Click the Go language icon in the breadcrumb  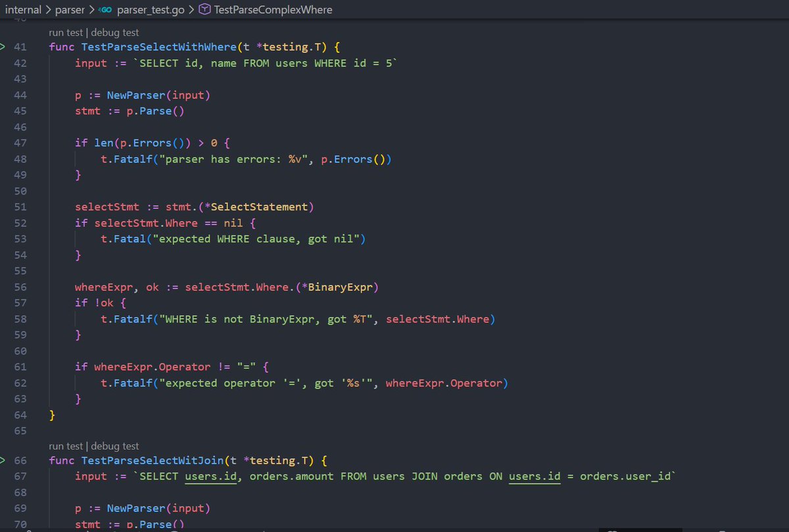(x=105, y=9)
